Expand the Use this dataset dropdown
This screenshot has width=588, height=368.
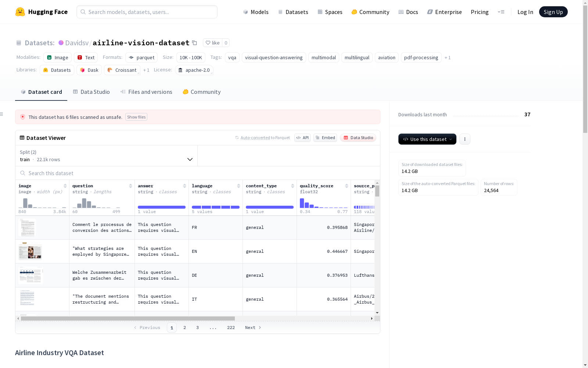coord(427,139)
